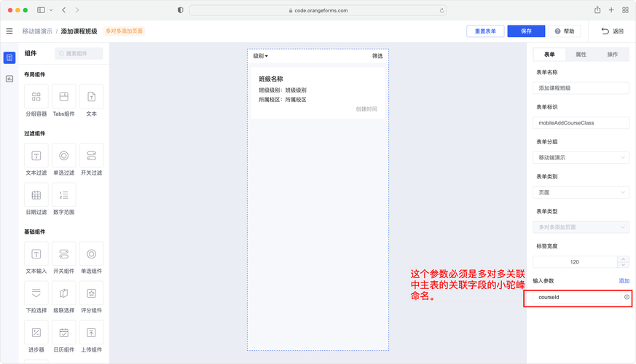Choose the 文本 layout component icon

[x=91, y=97]
